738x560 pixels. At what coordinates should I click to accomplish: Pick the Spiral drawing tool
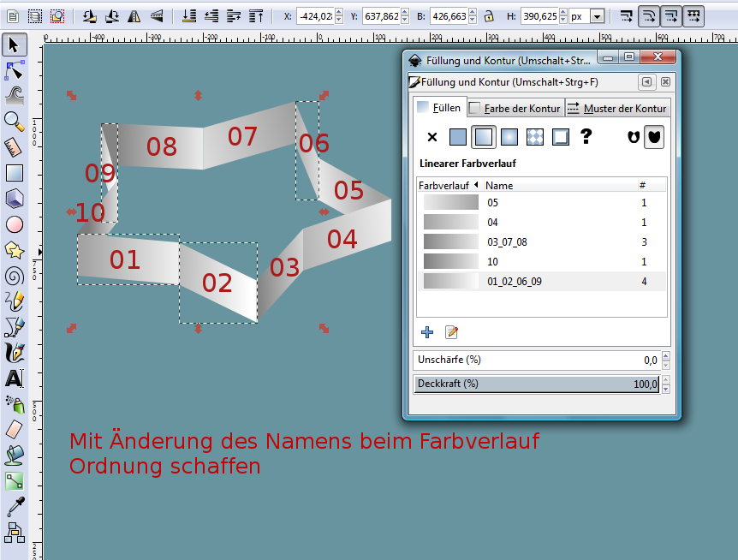tap(14, 276)
